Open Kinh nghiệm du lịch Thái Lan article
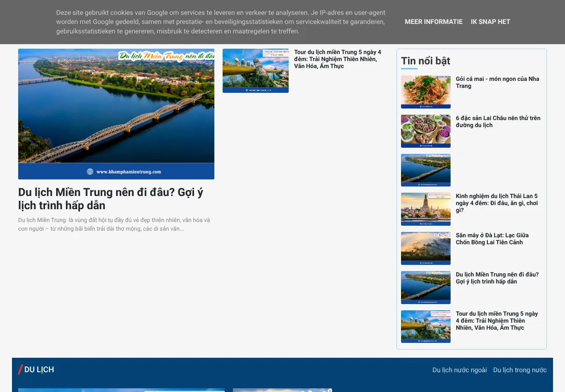 click(x=496, y=203)
